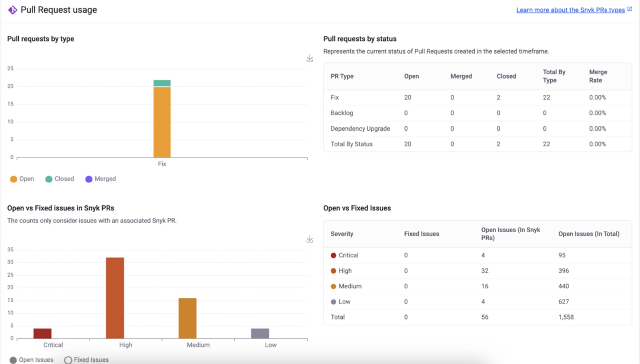Click the dark red Critical severity dot
The height and width of the screenshot is (364, 640).
(x=333, y=255)
